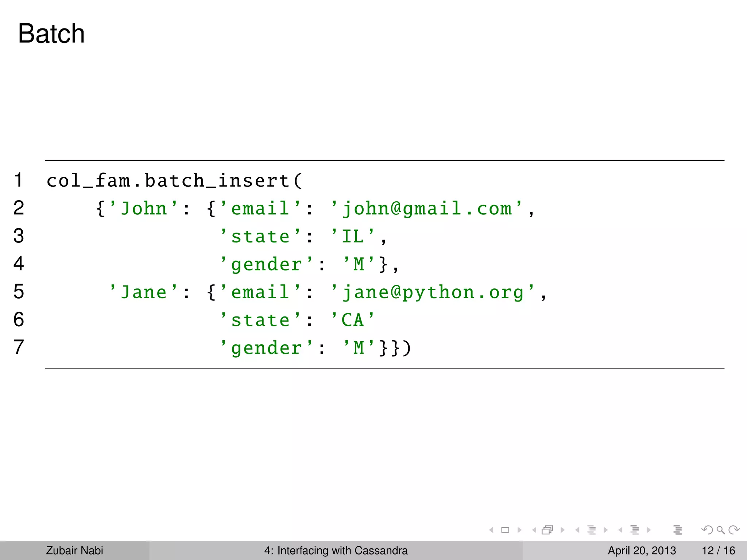747x560 pixels.
Task: Go to previous slide arrow
Action: tap(491, 530)
